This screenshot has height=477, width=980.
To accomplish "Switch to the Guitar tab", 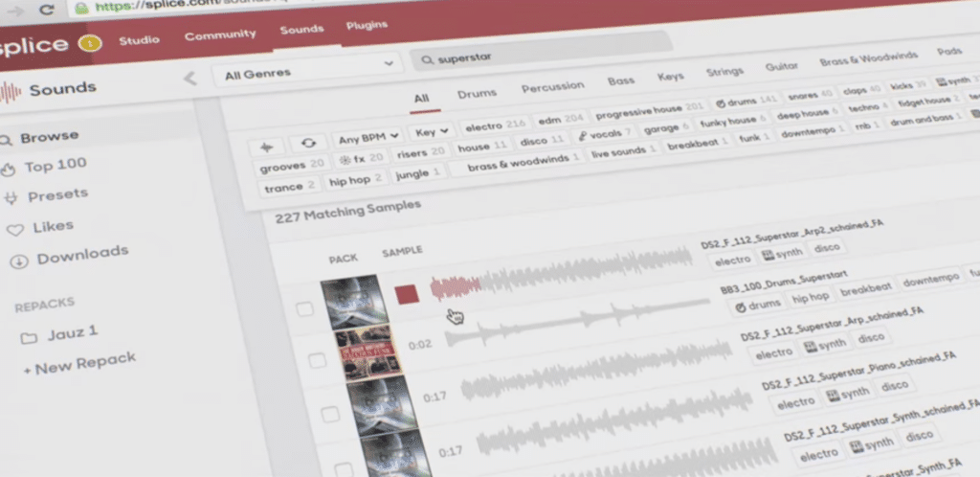I will 781,66.
